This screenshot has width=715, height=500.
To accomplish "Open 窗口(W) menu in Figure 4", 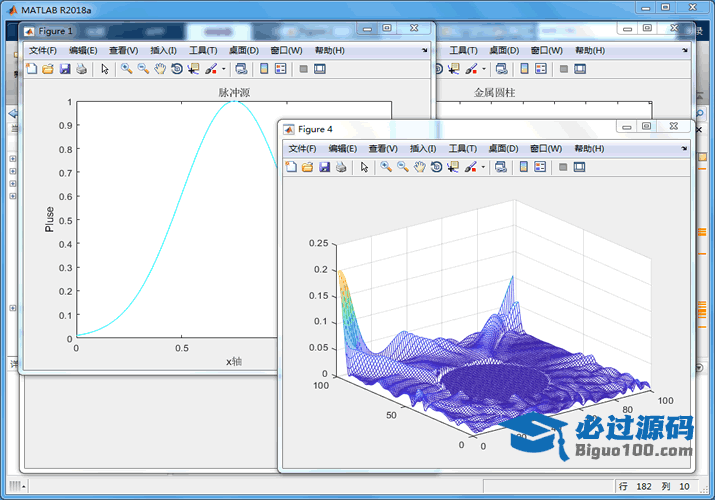I will pyautogui.click(x=546, y=149).
